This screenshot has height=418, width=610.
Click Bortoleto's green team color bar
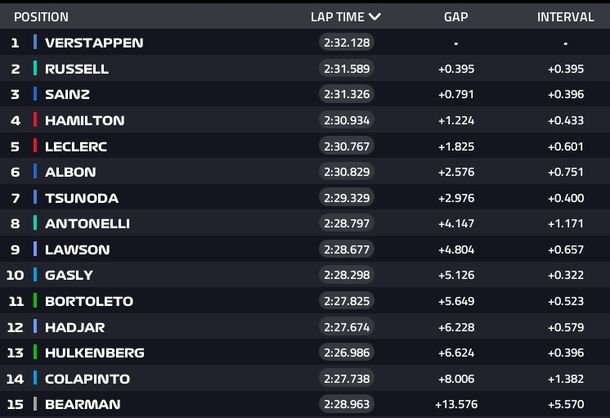click(35, 301)
